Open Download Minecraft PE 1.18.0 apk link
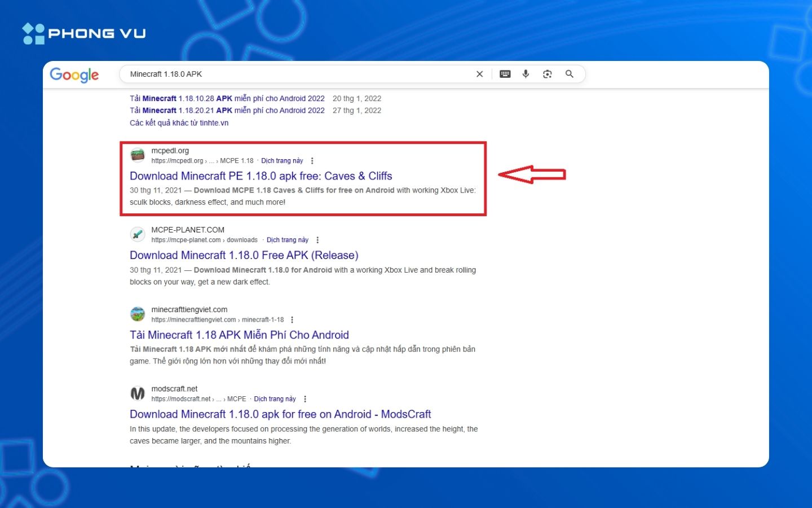The height and width of the screenshot is (508, 812). (x=261, y=176)
